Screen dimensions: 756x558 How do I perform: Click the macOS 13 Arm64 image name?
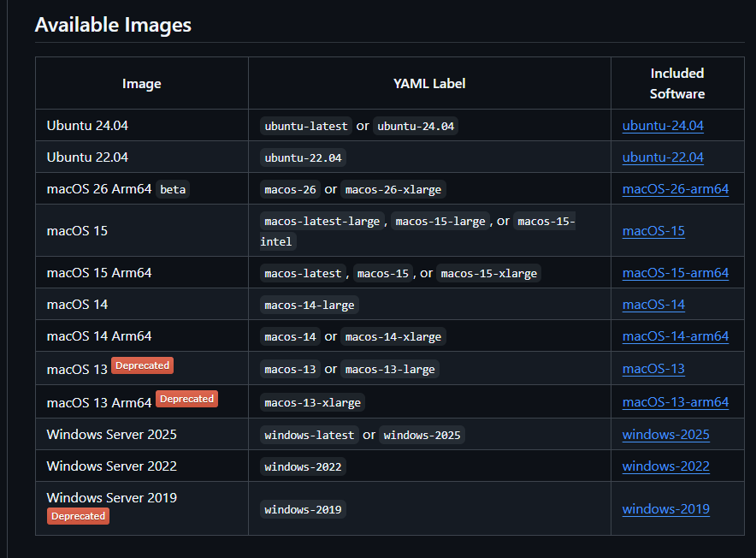(x=99, y=402)
